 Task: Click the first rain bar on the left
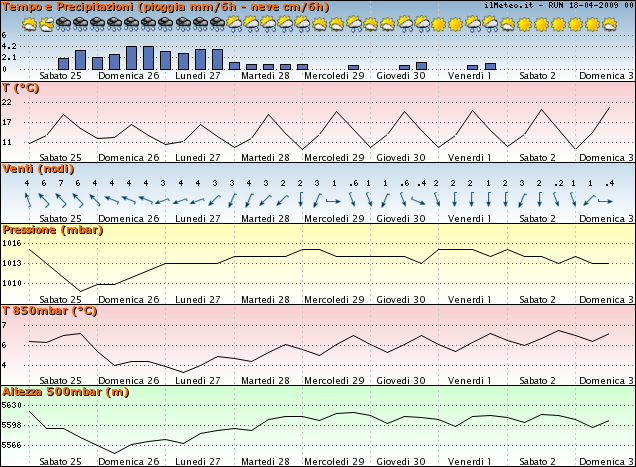click(63, 63)
